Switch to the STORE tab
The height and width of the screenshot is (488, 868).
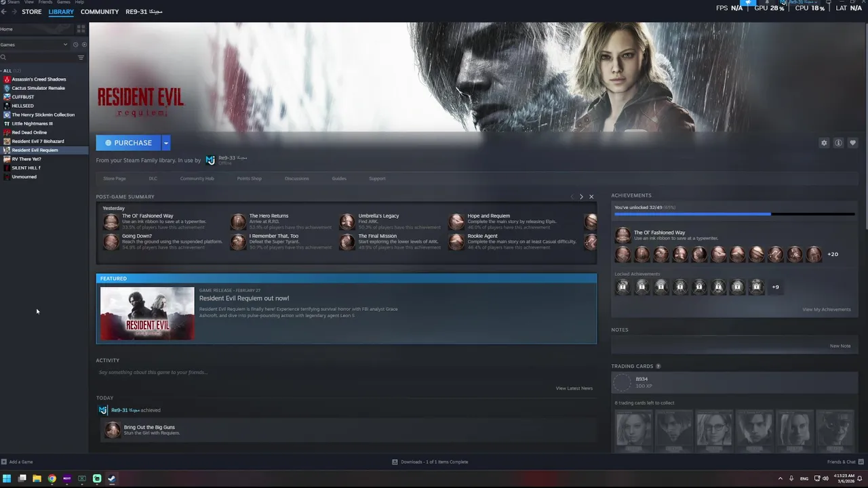tap(32, 12)
